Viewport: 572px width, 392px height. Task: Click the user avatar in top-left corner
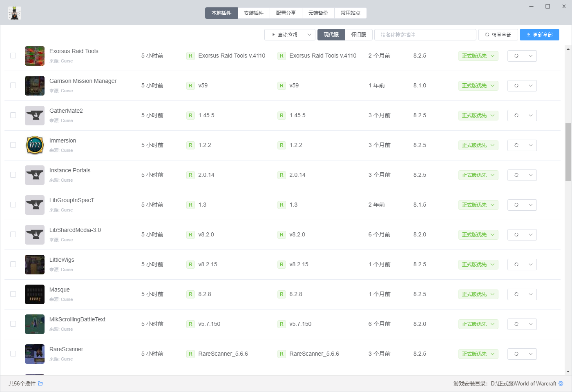pyautogui.click(x=15, y=13)
